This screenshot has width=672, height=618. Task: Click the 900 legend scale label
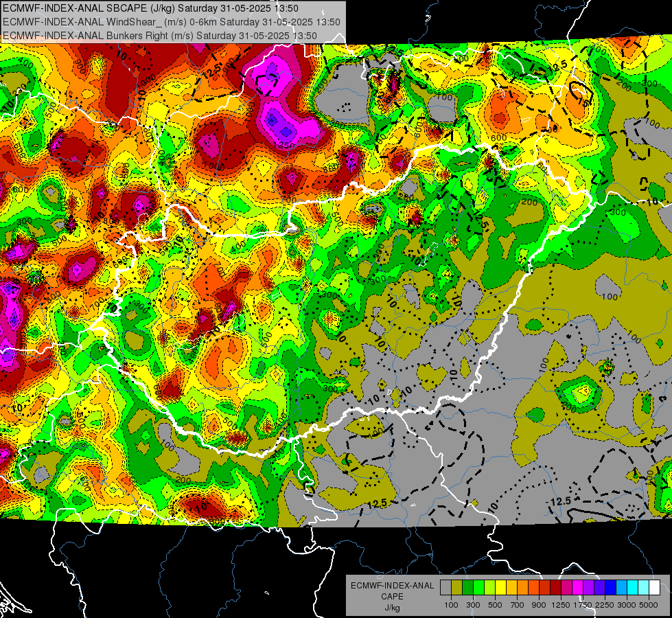pos(539,605)
